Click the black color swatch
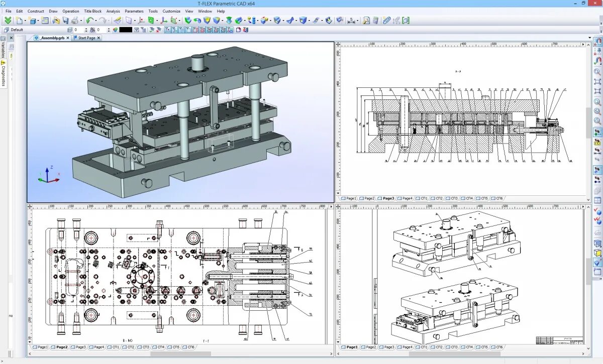 coord(126,30)
